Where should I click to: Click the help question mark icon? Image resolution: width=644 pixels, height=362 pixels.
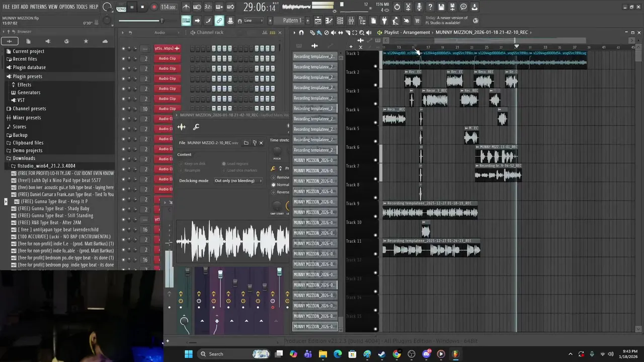[x=430, y=7]
